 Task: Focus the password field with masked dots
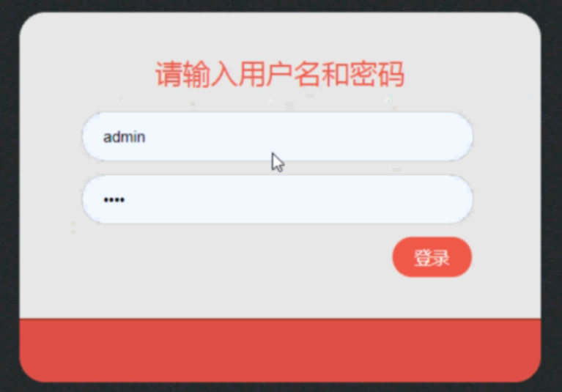click(x=278, y=199)
